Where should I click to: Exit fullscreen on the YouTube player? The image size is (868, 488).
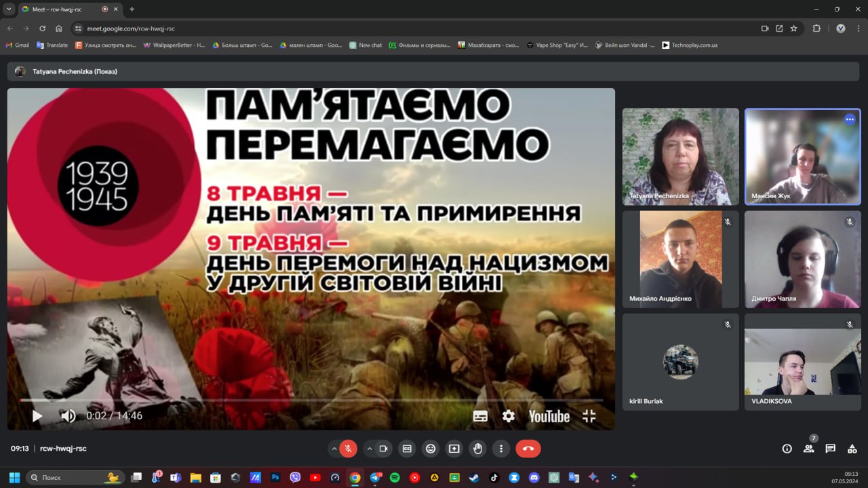589,416
